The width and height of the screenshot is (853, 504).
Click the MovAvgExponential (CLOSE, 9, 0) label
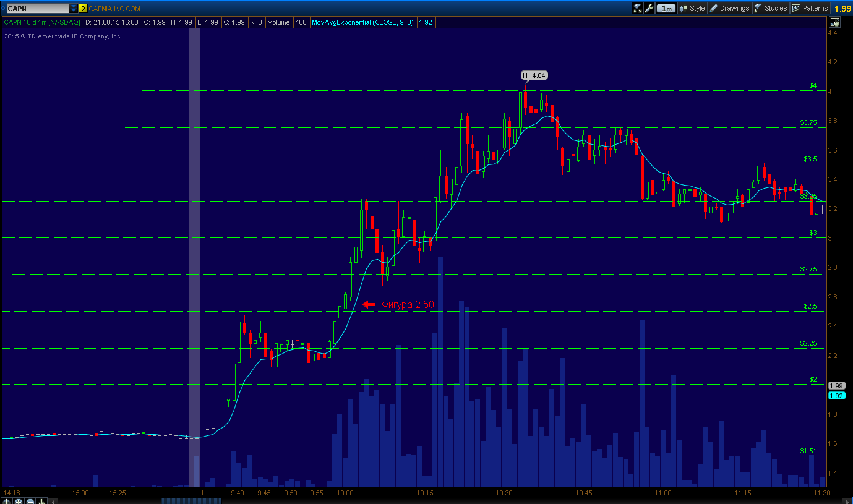point(363,22)
